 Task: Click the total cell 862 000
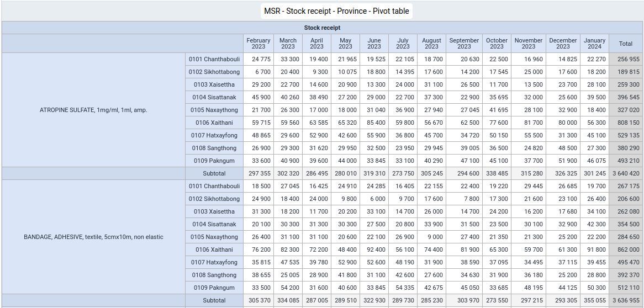point(626,249)
